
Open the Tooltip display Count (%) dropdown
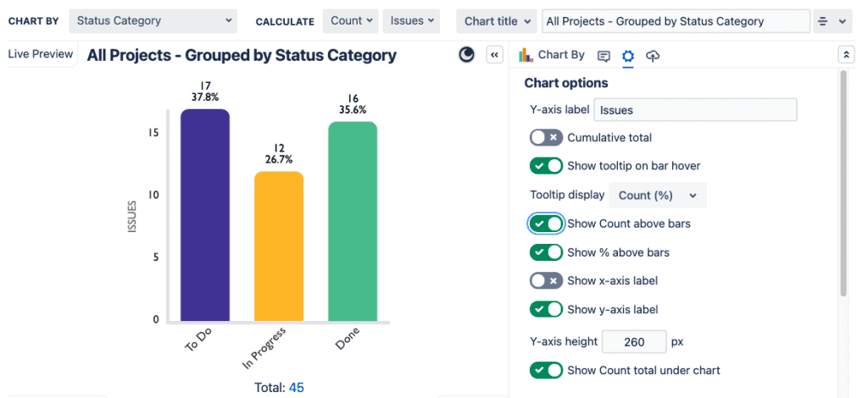pyautogui.click(x=657, y=196)
